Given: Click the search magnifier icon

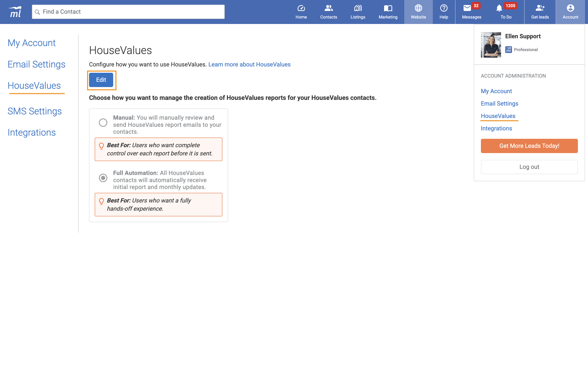Looking at the screenshot, I should (37, 12).
